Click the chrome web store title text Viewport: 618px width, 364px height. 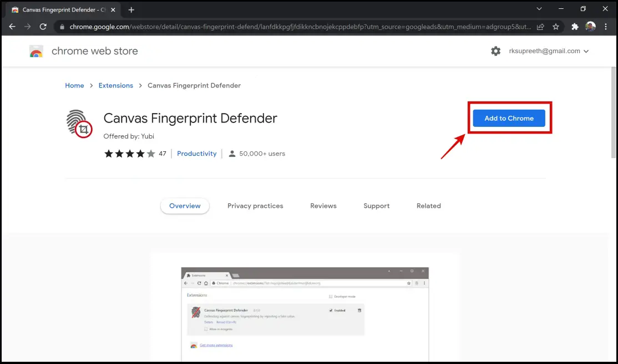95,51
